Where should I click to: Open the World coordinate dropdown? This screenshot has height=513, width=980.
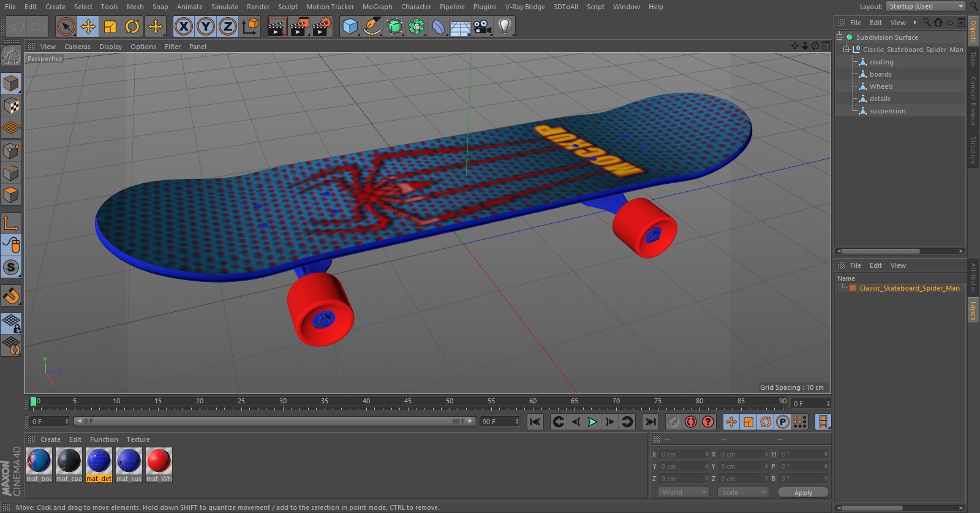684,492
